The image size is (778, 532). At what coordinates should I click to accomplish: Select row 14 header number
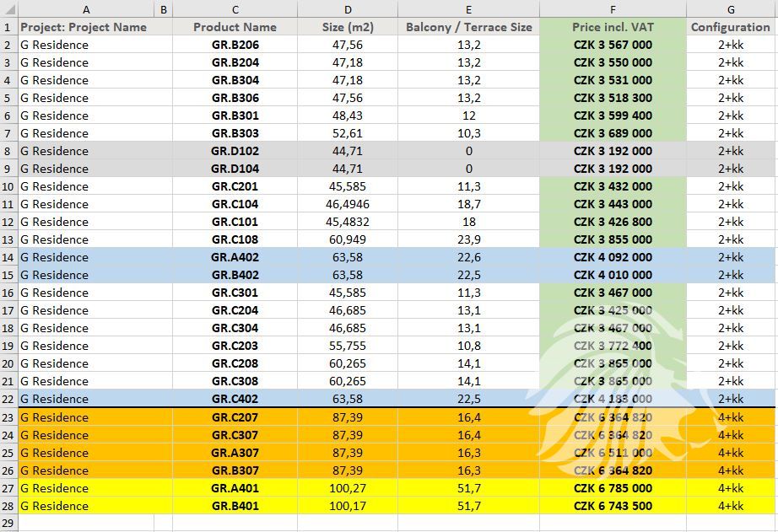[x=8, y=257]
